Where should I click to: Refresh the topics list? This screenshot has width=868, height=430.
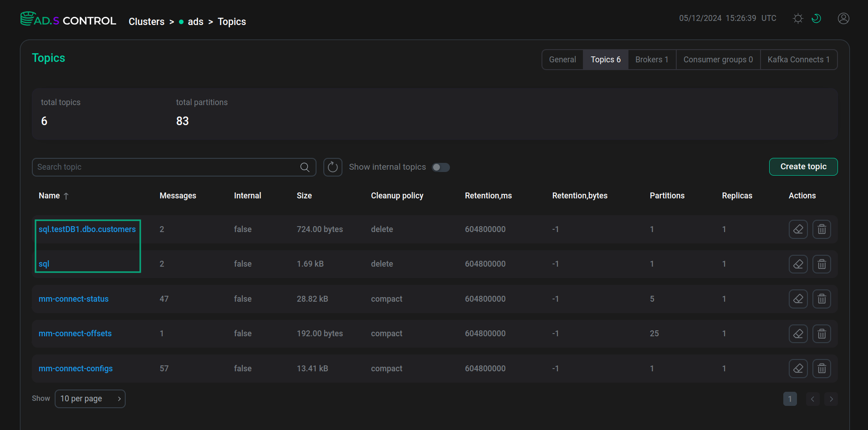(333, 167)
